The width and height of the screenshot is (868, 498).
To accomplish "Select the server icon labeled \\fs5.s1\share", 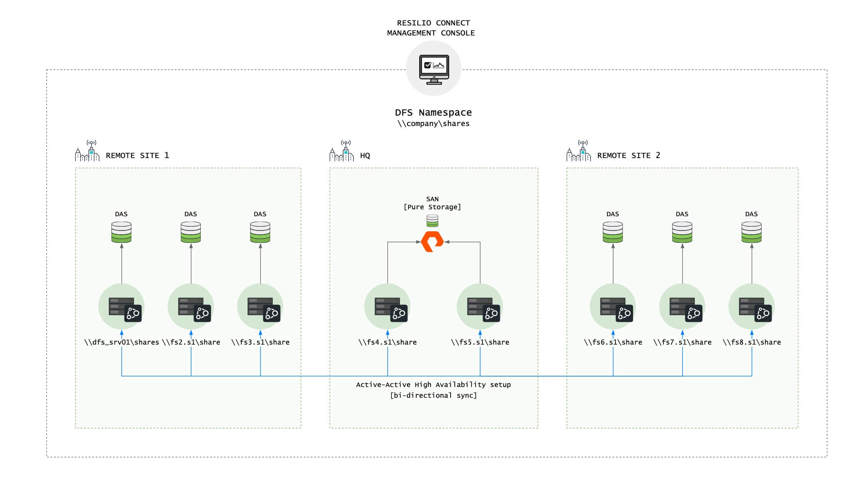I will [x=480, y=306].
